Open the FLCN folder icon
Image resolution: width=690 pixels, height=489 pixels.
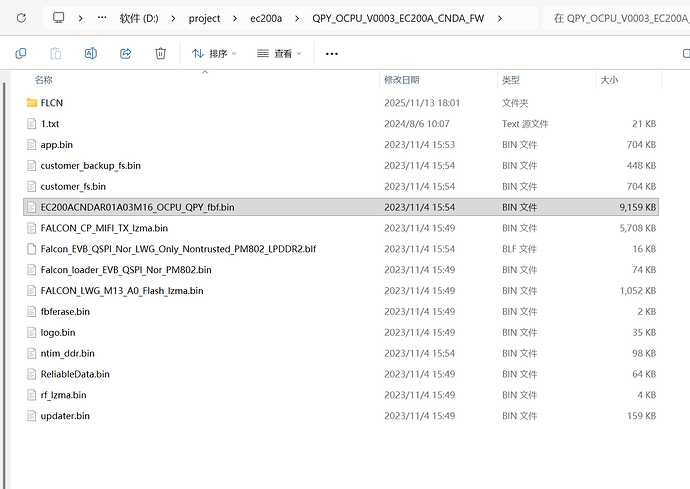pyautogui.click(x=32, y=103)
